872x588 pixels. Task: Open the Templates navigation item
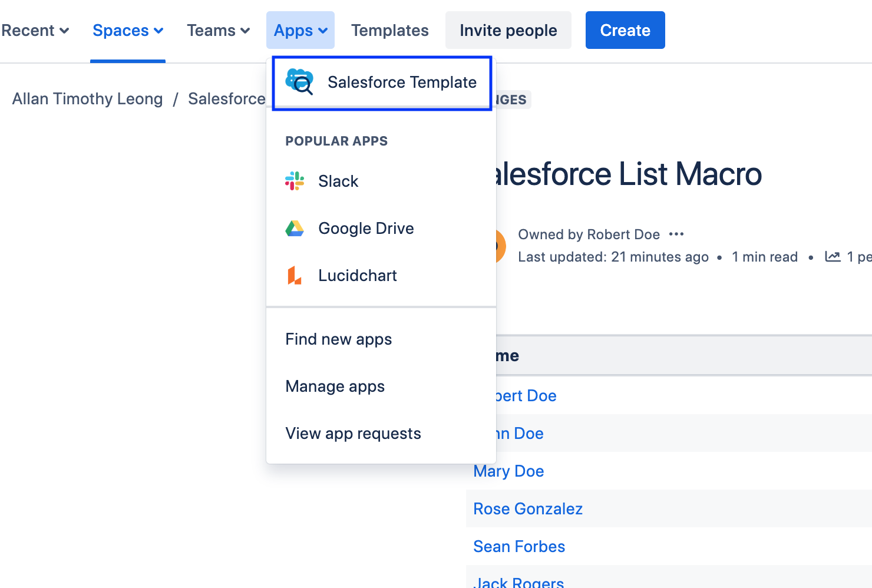pos(390,31)
